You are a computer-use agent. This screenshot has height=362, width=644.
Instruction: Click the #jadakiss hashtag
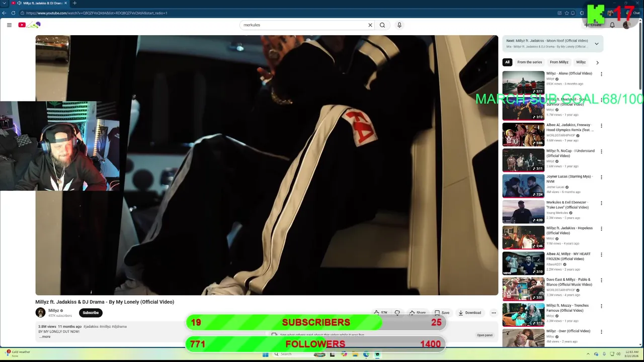[x=91, y=326]
